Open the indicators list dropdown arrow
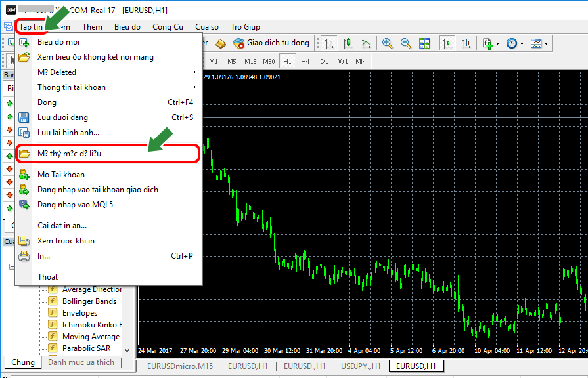The image size is (588, 378). point(497,43)
